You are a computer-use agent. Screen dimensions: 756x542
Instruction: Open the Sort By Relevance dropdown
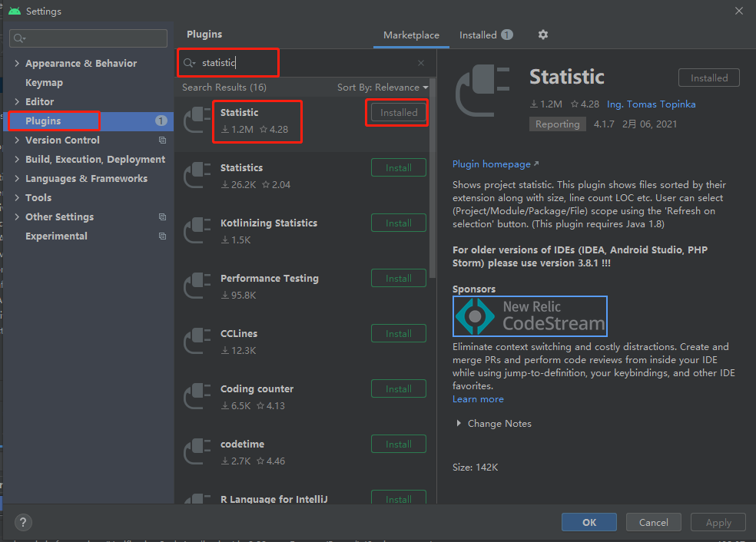click(x=383, y=87)
